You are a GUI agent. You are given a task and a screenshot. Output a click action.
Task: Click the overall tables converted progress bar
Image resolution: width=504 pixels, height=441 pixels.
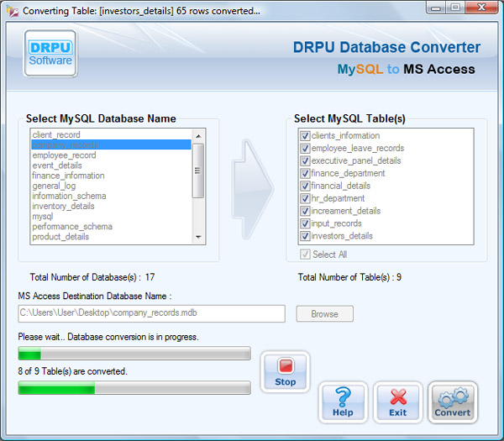(134, 387)
